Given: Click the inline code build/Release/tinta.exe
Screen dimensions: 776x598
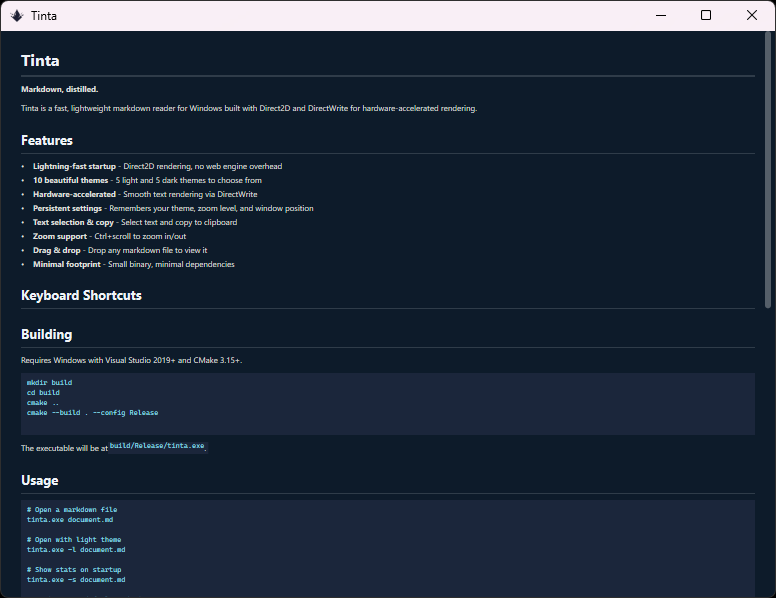Looking at the screenshot, I should click(156, 445).
